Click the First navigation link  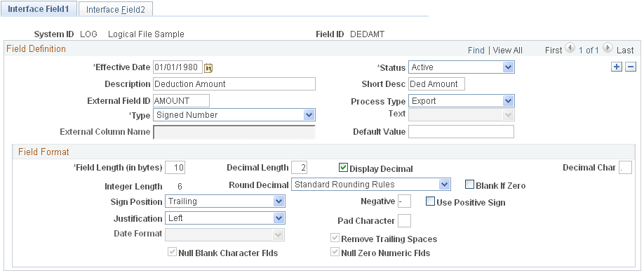tap(554, 50)
